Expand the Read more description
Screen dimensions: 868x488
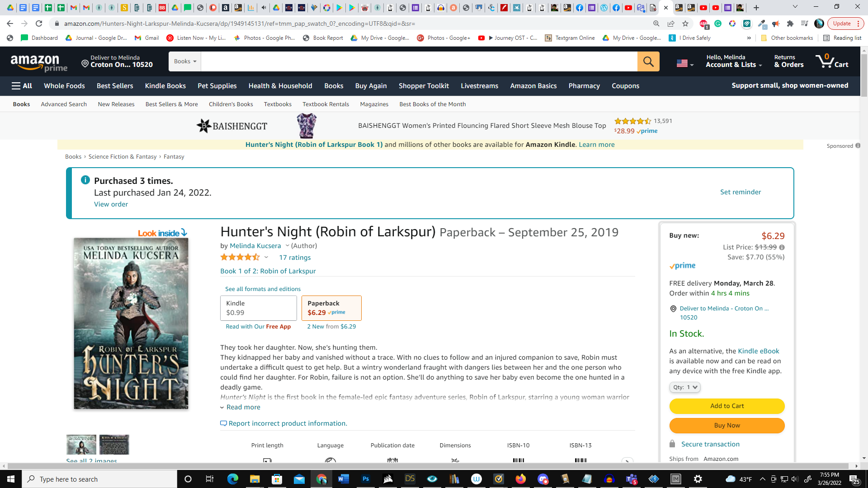(242, 407)
